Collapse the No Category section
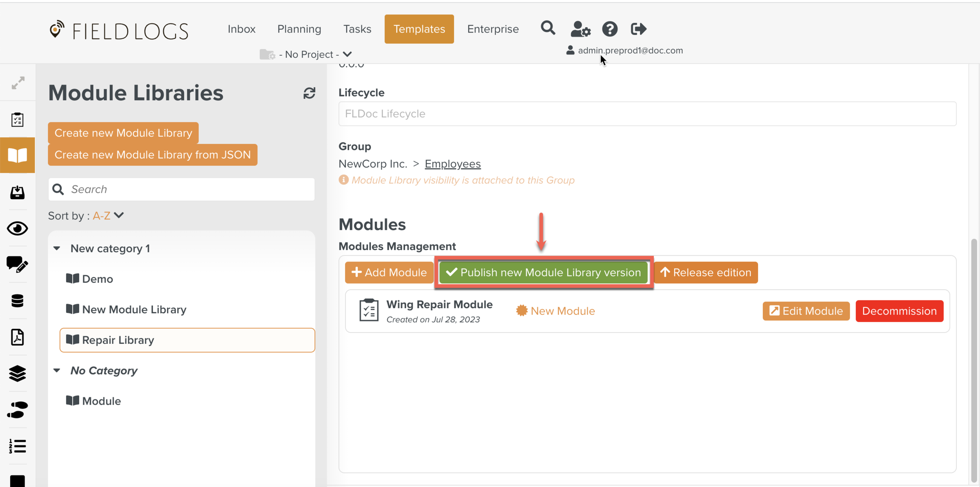This screenshot has width=980, height=487. pos(57,370)
